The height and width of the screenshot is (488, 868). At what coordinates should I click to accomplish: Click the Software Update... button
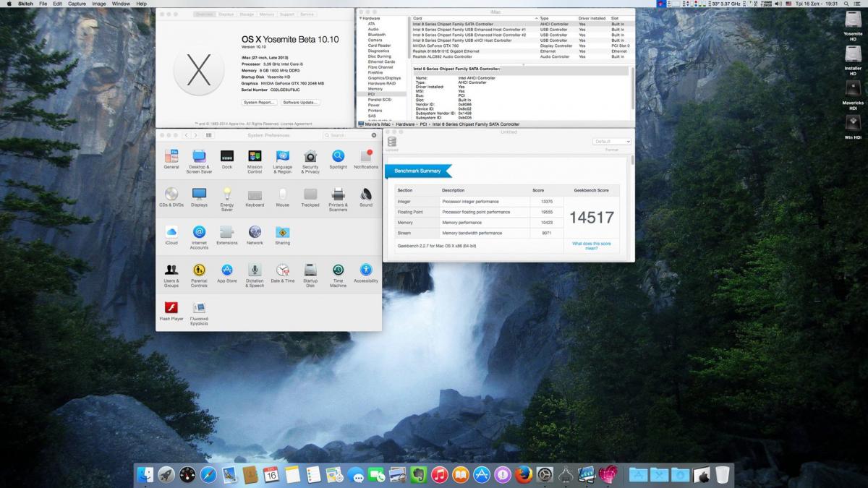click(x=300, y=103)
